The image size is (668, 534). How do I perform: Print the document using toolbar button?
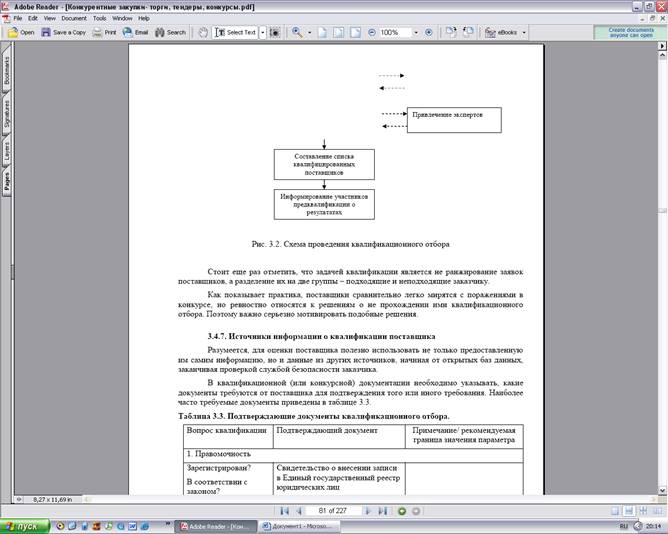point(104,32)
